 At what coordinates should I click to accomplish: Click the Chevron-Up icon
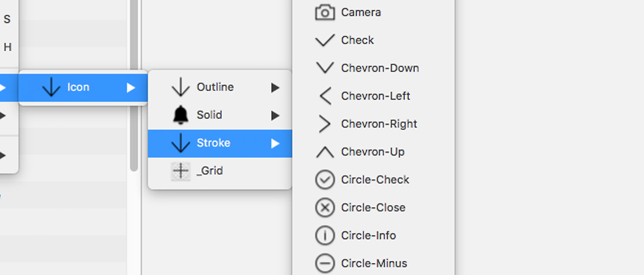tap(325, 152)
